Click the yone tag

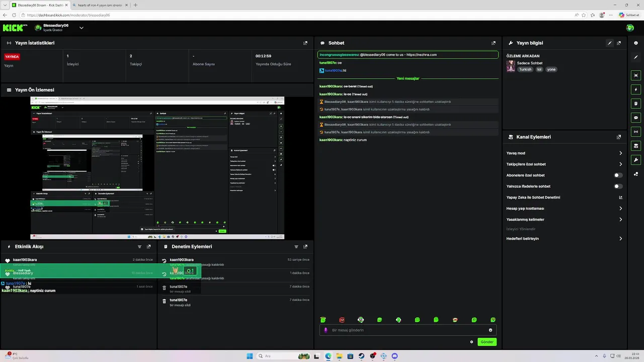[x=551, y=69]
